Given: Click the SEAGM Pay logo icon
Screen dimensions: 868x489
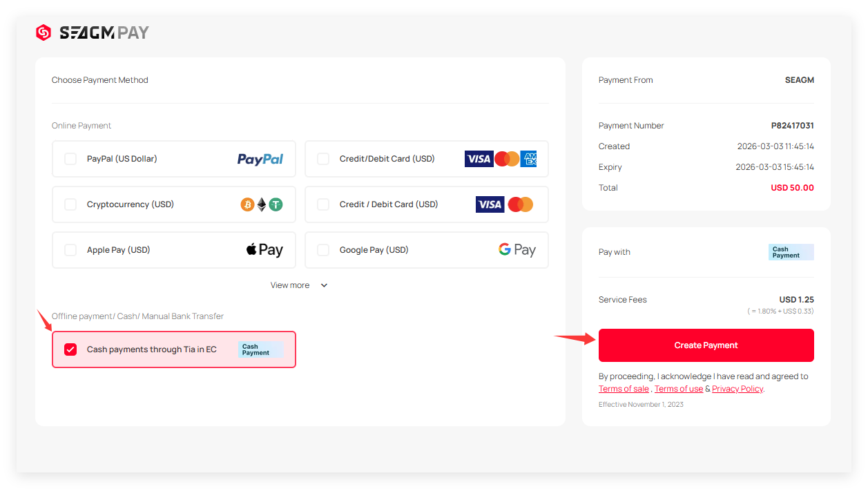Looking at the screenshot, I should click(x=44, y=32).
